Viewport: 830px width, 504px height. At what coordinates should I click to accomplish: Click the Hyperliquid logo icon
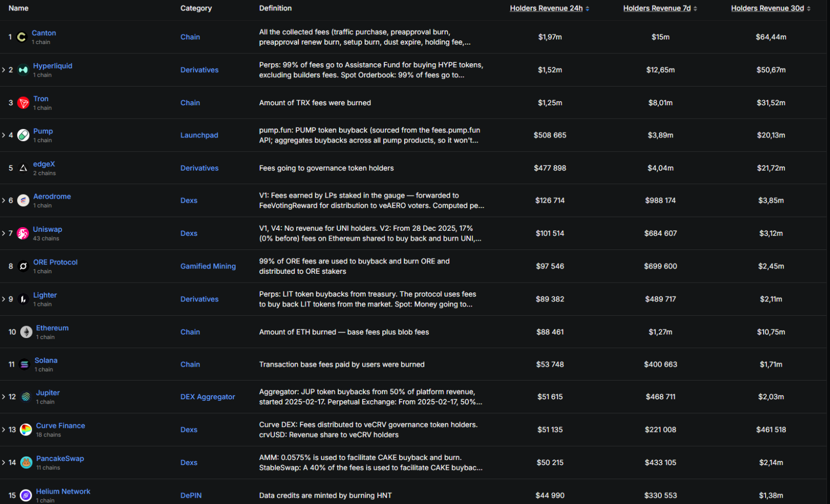[x=23, y=70]
